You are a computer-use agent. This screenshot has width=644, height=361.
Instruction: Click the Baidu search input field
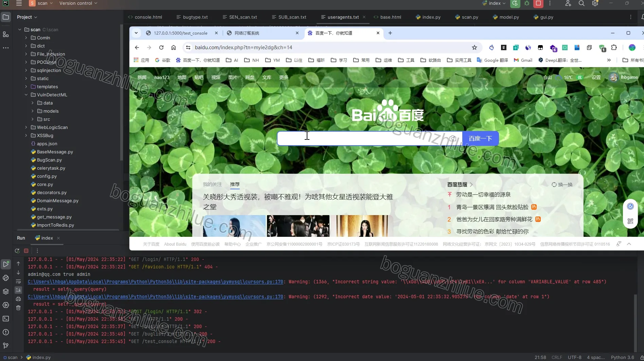click(370, 138)
